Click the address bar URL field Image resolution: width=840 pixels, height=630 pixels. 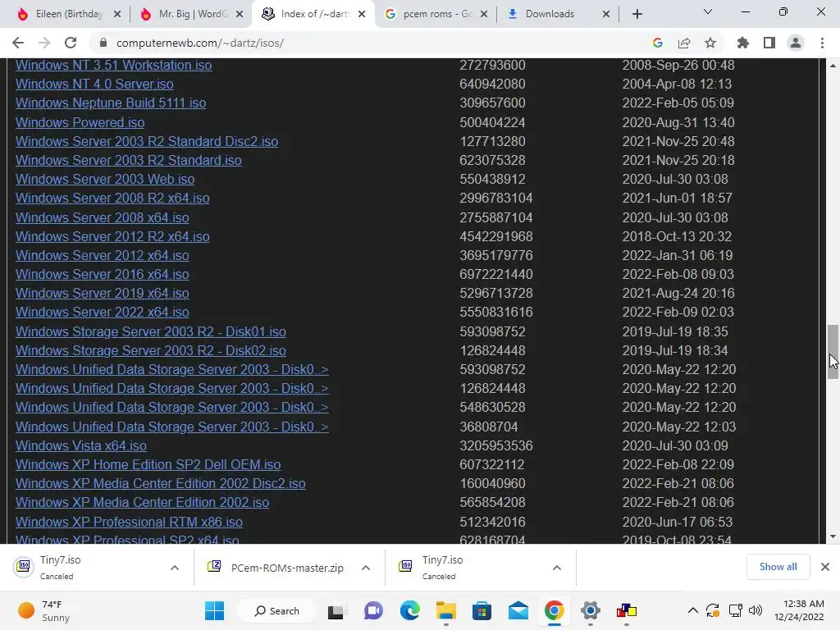click(x=370, y=43)
